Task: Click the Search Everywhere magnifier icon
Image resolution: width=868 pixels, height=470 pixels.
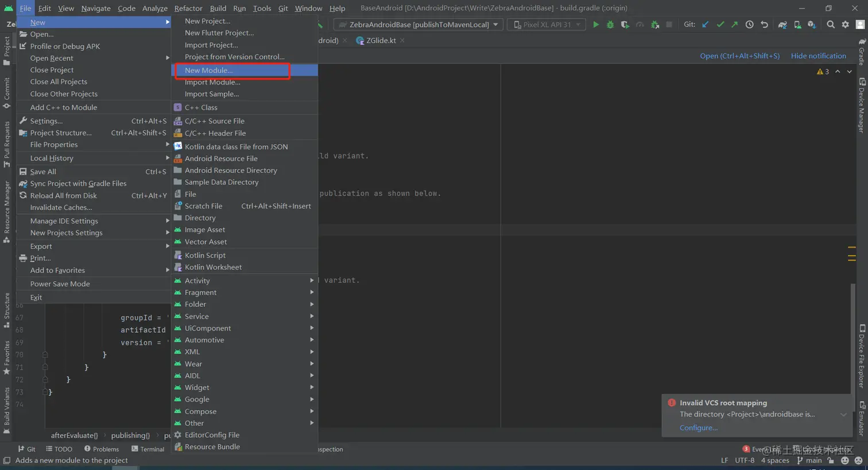Action: (831, 25)
